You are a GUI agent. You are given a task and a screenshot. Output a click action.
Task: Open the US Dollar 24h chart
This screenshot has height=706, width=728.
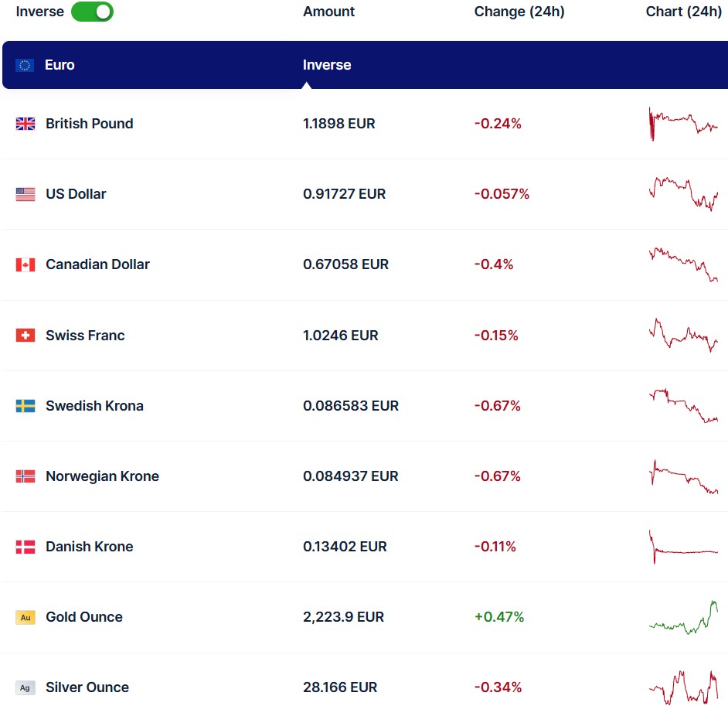pos(683,194)
